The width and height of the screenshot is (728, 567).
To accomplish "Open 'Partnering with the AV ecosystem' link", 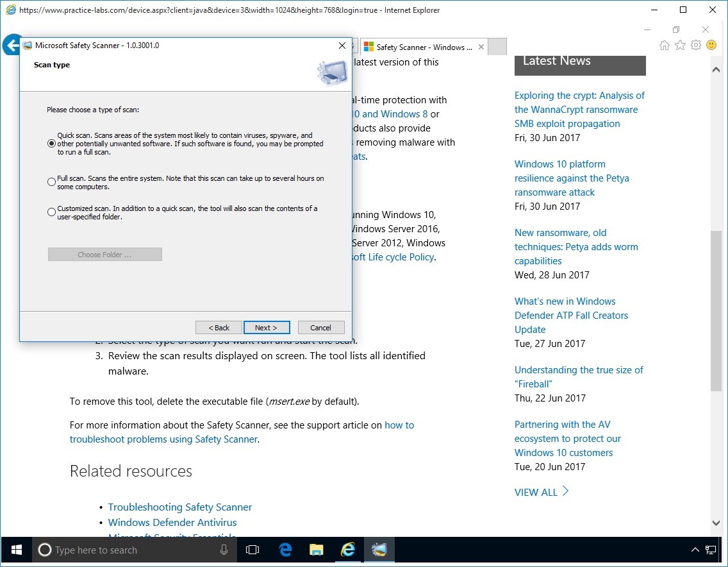I will pos(567,438).
